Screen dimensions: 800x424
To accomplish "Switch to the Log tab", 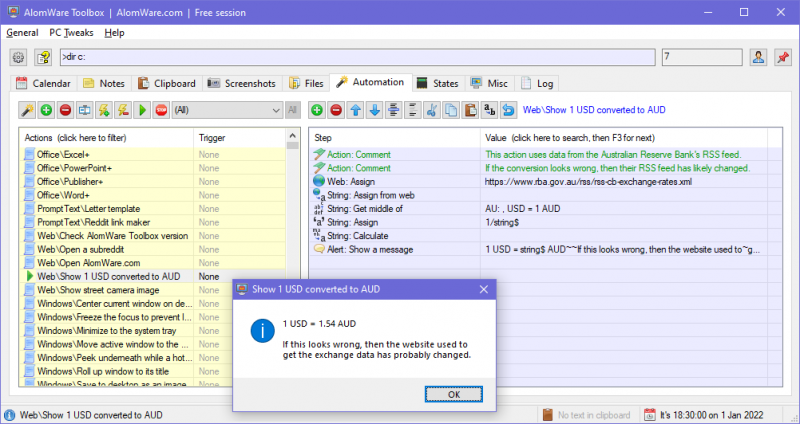I will 537,83.
